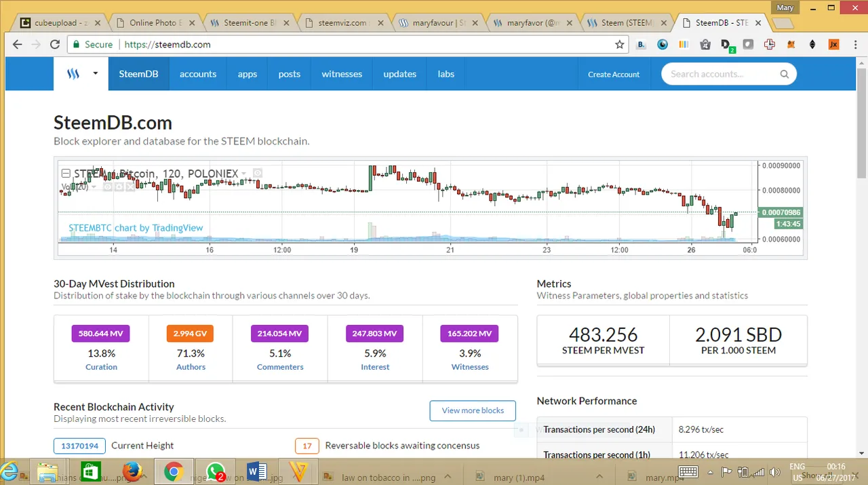Select the updates menu item
Image resolution: width=868 pixels, height=485 pixels.
(400, 74)
